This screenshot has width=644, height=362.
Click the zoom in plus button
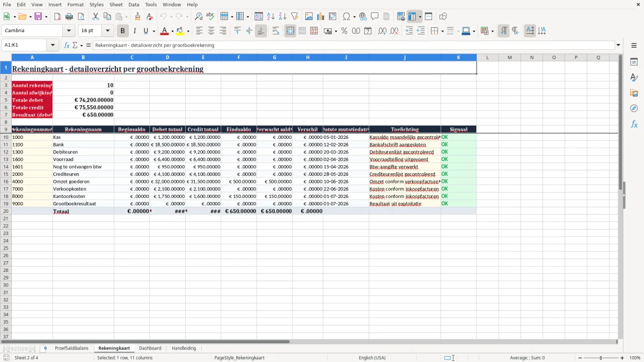tap(623, 358)
